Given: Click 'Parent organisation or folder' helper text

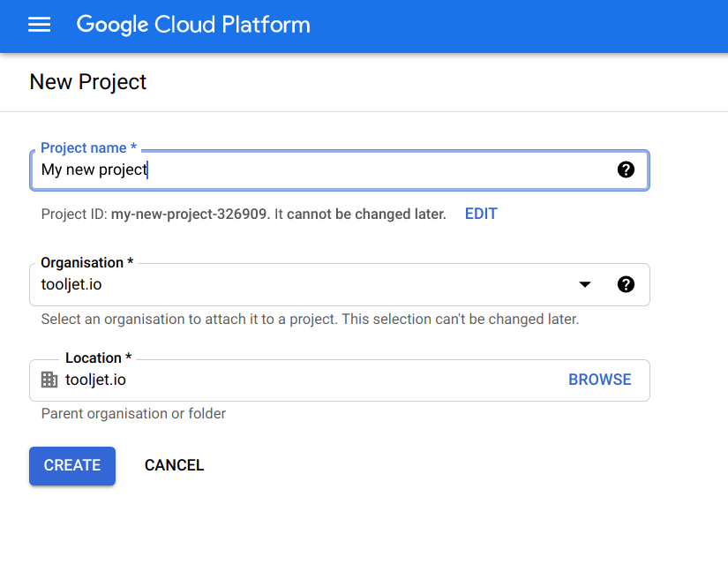Looking at the screenshot, I should tap(133, 413).
